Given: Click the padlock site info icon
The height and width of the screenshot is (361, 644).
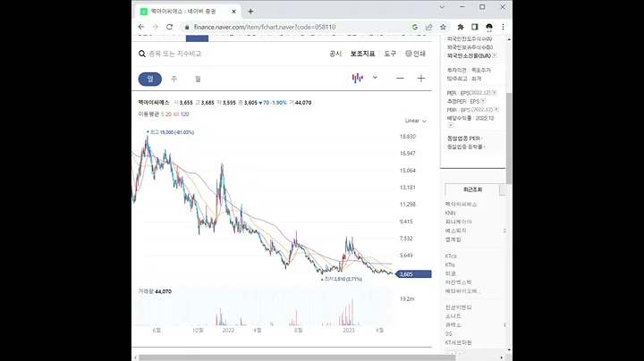Looking at the screenshot, I should 187,27.
